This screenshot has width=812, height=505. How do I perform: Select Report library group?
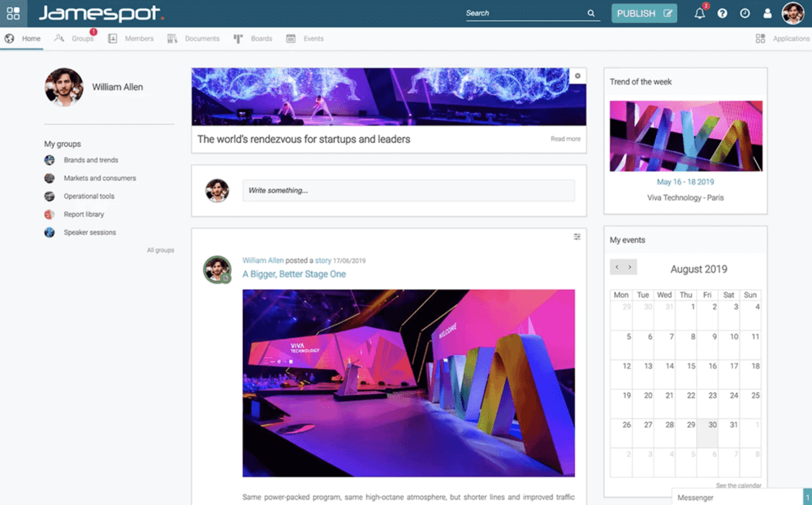click(84, 214)
